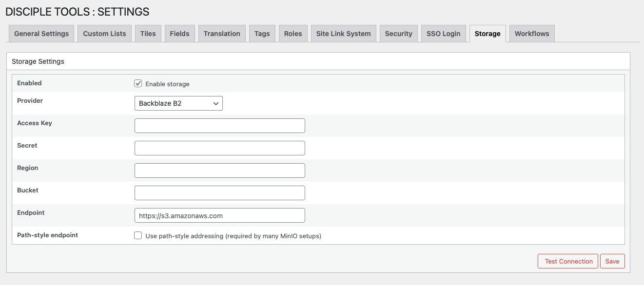
Task: Open the Translation tab
Action: tap(222, 34)
